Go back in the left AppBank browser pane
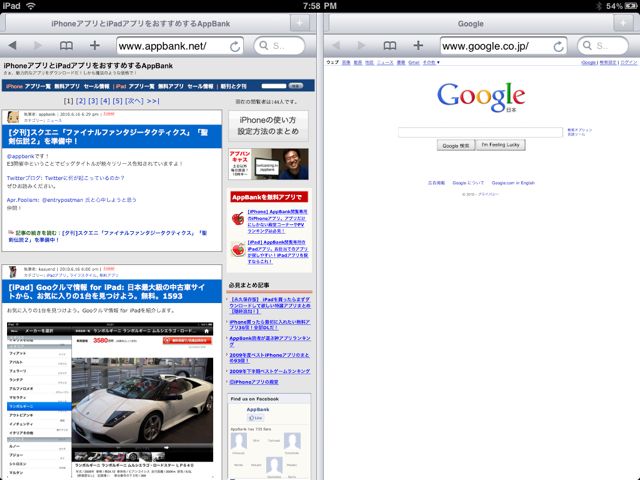The width and height of the screenshot is (640, 480). click(x=12, y=45)
